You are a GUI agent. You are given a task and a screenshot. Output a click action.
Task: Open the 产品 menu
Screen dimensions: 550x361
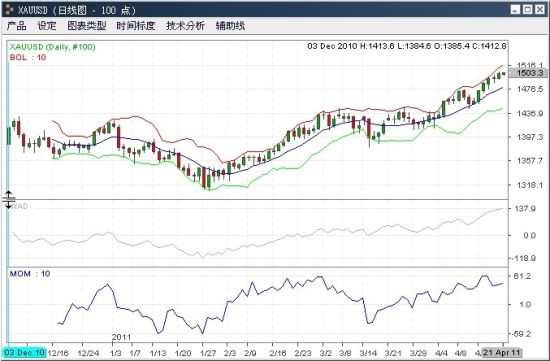[x=16, y=26]
